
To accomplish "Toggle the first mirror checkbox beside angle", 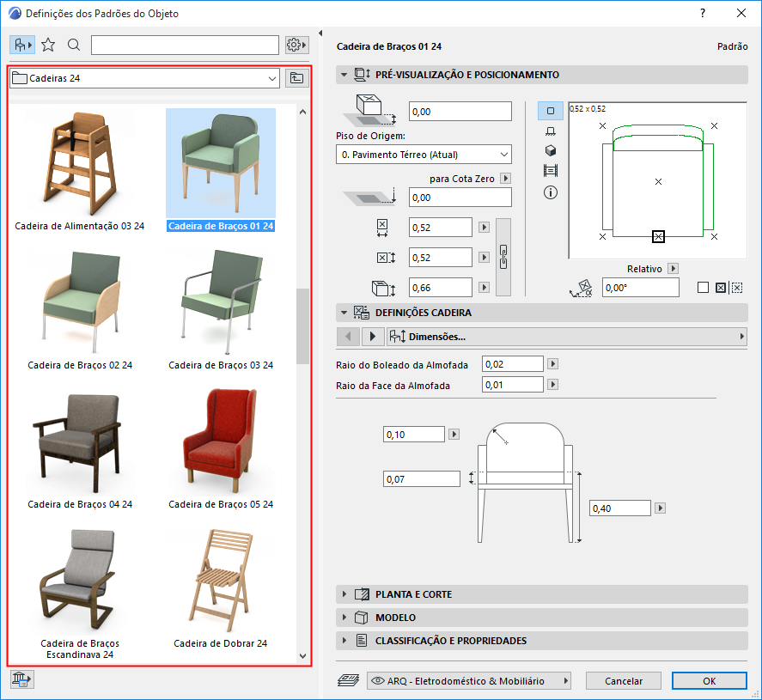I will point(703,288).
